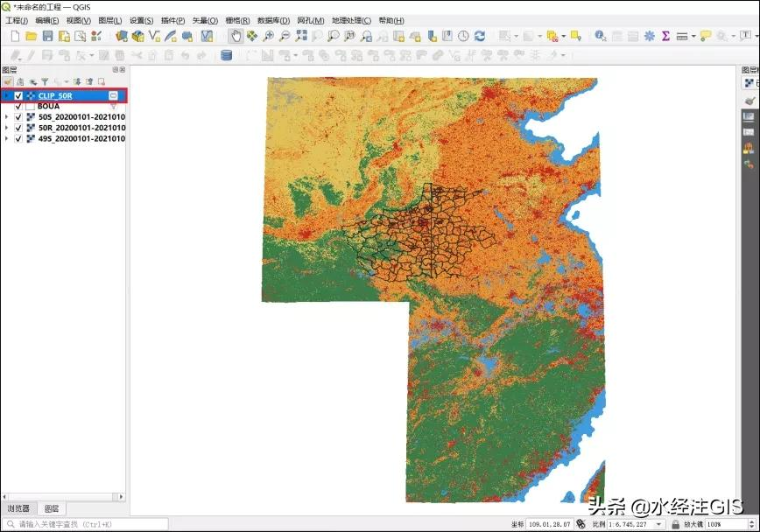This screenshot has height=532, width=760.
Task: Open the Data Source Manager database icon
Action: 227,55
